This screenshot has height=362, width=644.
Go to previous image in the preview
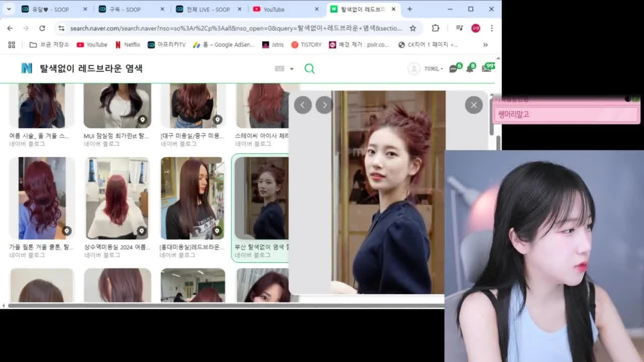[x=302, y=105]
